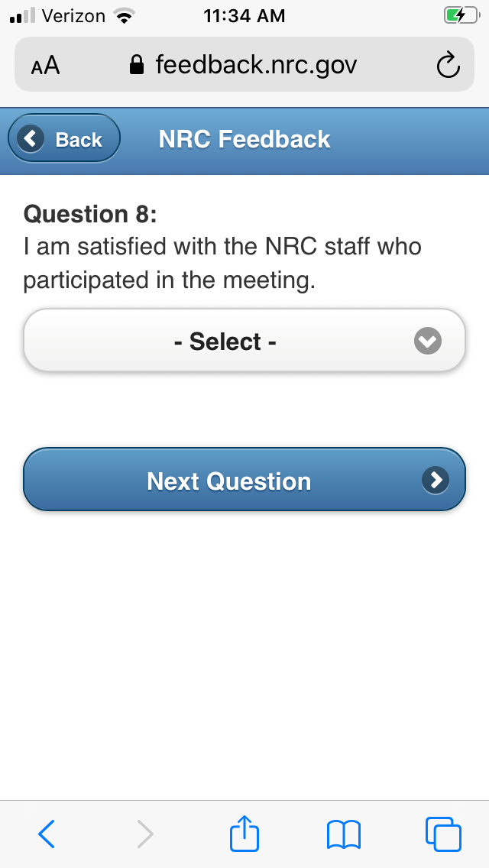Tap the Wi-Fi status icon
The image size is (489, 868).
[x=121, y=15]
